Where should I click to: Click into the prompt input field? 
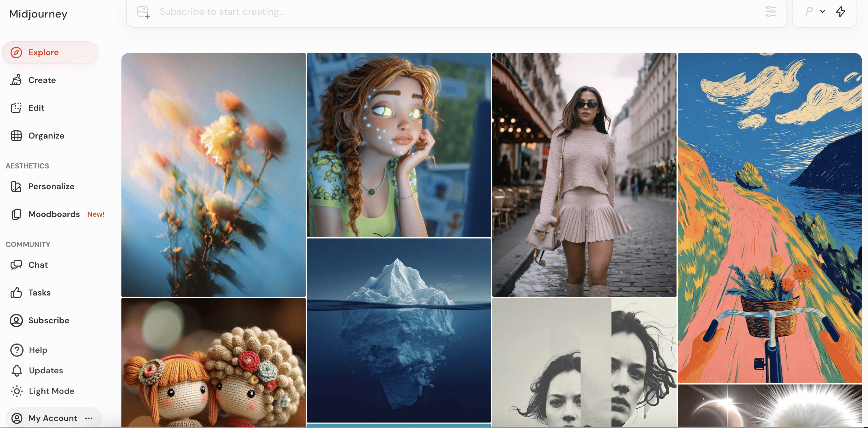point(438,12)
